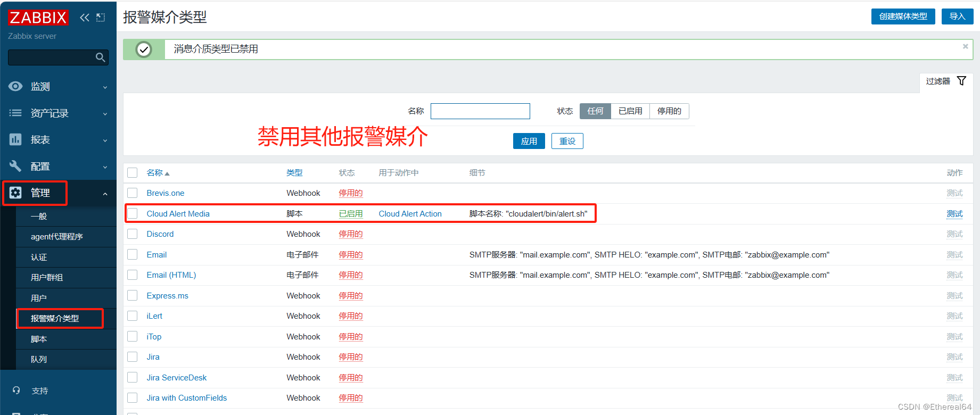The width and height of the screenshot is (980, 415).
Task: Click the 导入 button
Action: pyautogui.click(x=957, y=16)
